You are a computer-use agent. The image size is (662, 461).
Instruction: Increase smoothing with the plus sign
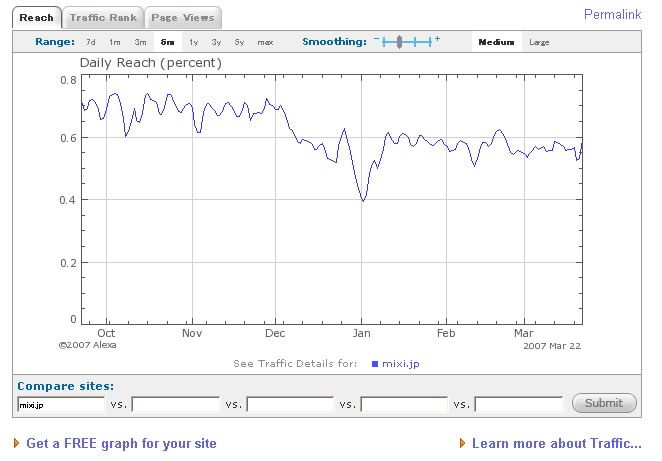[437, 39]
